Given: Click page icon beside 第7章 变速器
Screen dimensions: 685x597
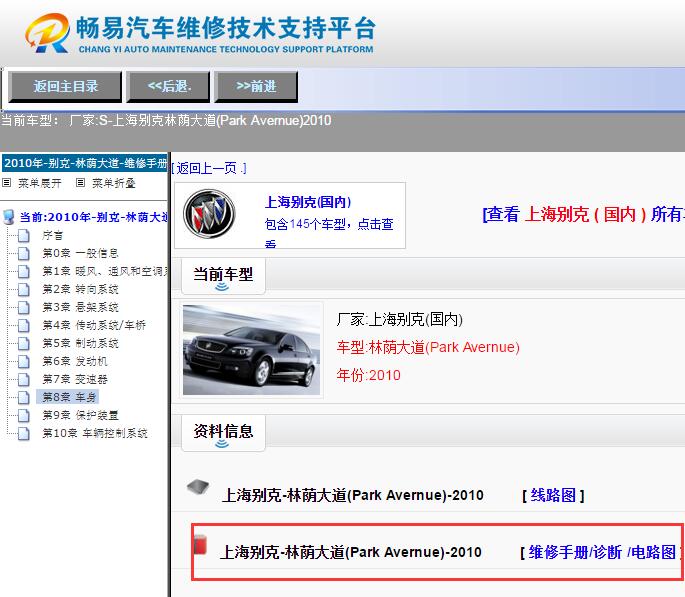Looking at the screenshot, I should pos(24,379).
